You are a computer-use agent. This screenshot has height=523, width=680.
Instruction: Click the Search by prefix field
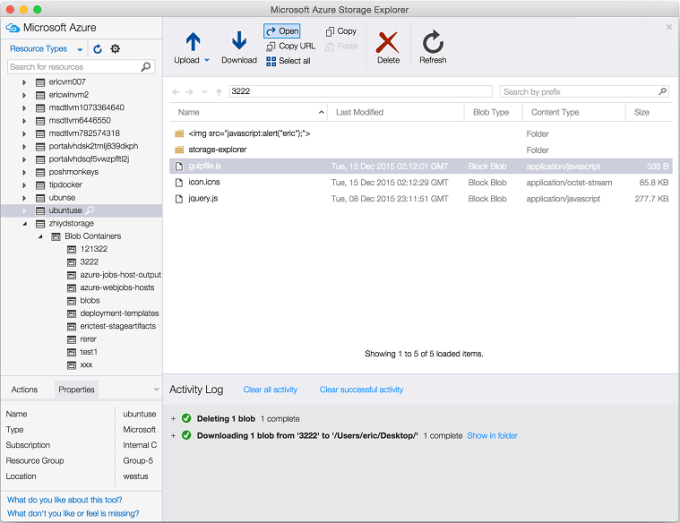[584, 92]
